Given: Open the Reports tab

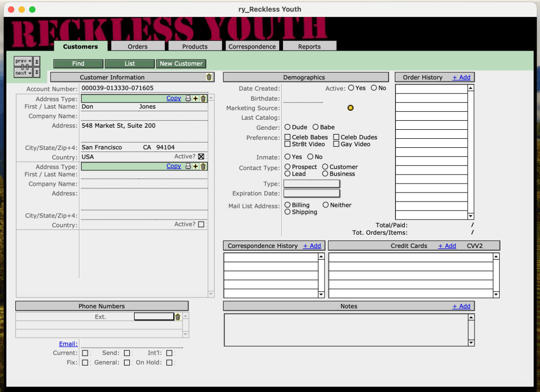Looking at the screenshot, I should point(309,46).
